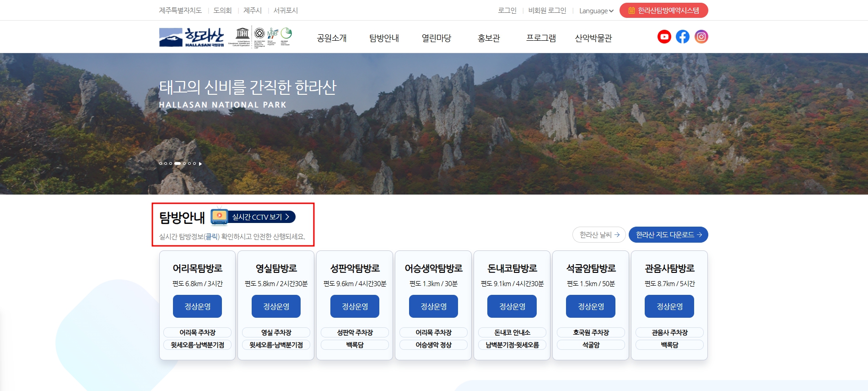Open the 서귀포시 top link
Viewport: 868px width, 391px height.
(286, 11)
